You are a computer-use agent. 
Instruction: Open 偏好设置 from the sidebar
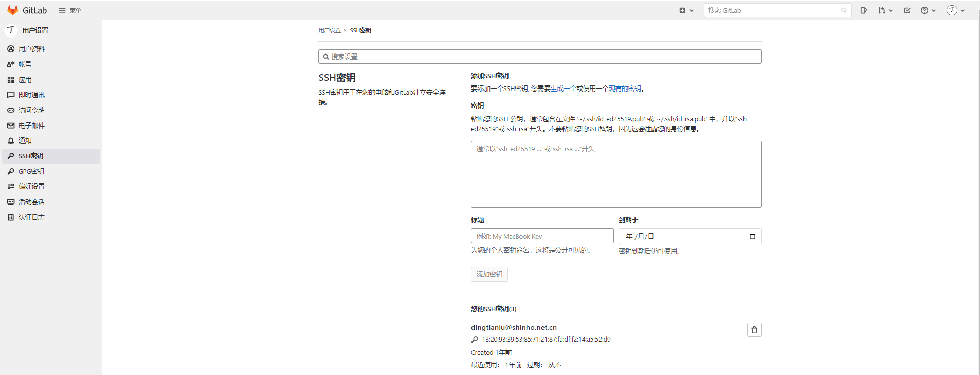[31, 186]
